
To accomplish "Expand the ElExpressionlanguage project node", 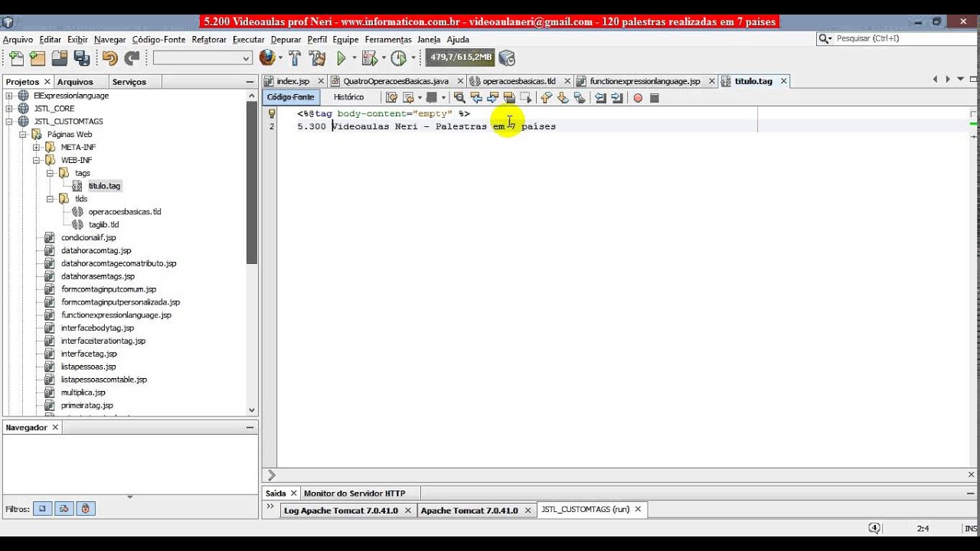I will [10, 96].
